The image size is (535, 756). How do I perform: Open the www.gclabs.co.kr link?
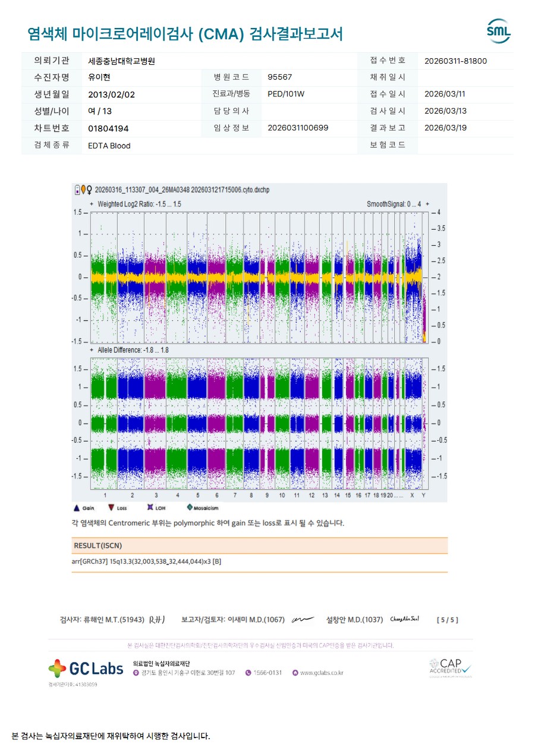pyautogui.click(x=322, y=673)
